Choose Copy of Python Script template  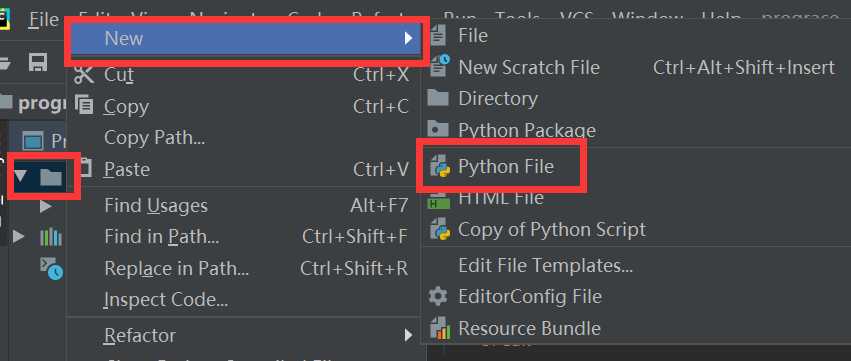[552, 229]
